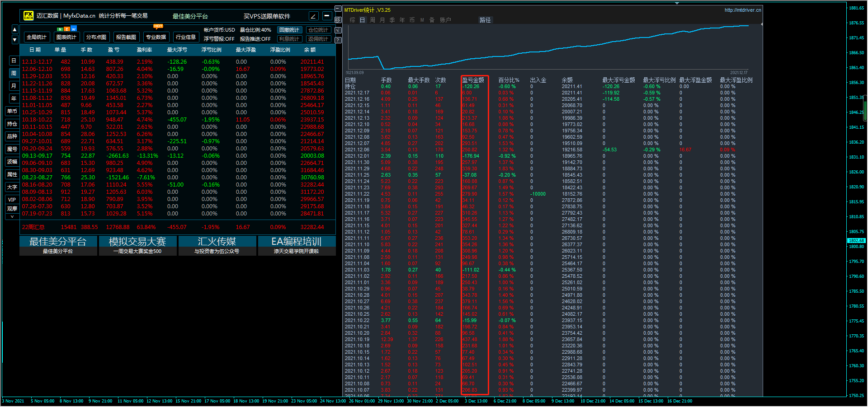868x407 pixels.
Task: Select the 周 weekly period side button
Action: click(x=14, y=73)
